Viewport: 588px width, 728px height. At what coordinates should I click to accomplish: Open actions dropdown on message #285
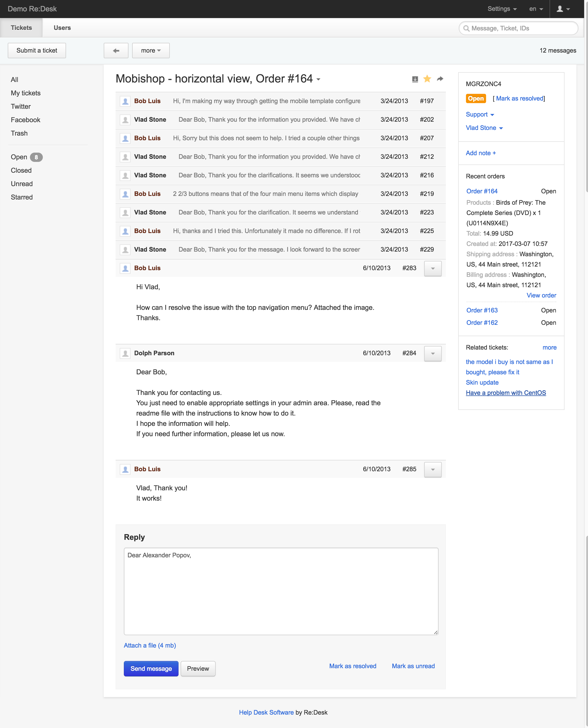pos(432,469)
